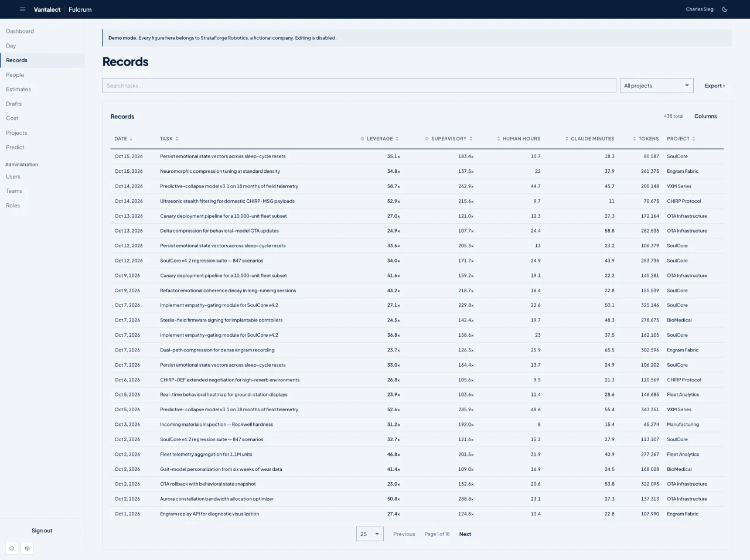Viewport: 750px width, 560px height.
Task: Open Users under Administration
Action: click(x=13, y=176)
